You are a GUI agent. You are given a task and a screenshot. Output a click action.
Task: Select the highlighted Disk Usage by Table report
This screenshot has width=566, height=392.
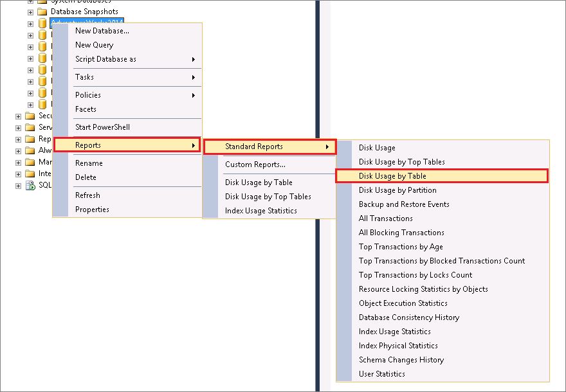click(x=392, y=175)
